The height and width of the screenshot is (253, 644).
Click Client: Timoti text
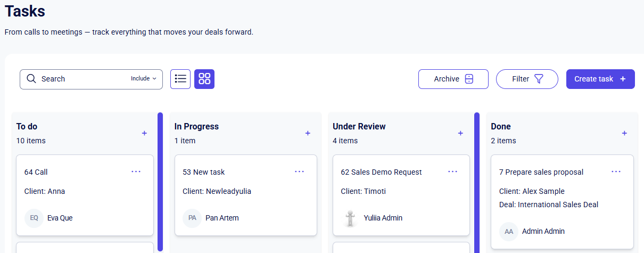click(x=363, y=191)
